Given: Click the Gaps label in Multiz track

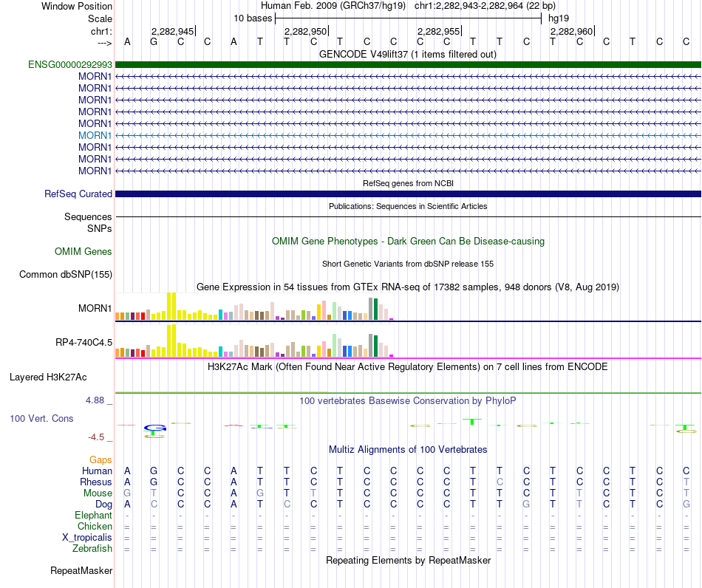Looking at the screenshot, I should point(100,459).
